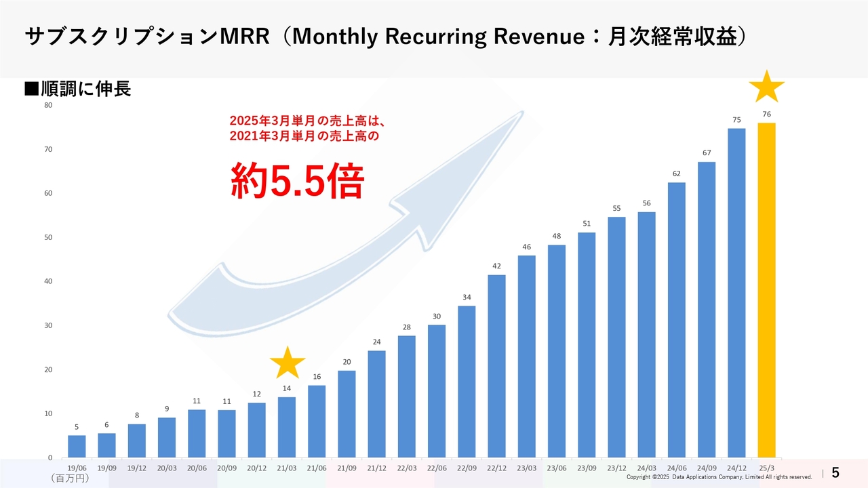Screen dimensions: 868x488
Task: Click the heading ■順調に伸長
Action: (x=78, y=89)
